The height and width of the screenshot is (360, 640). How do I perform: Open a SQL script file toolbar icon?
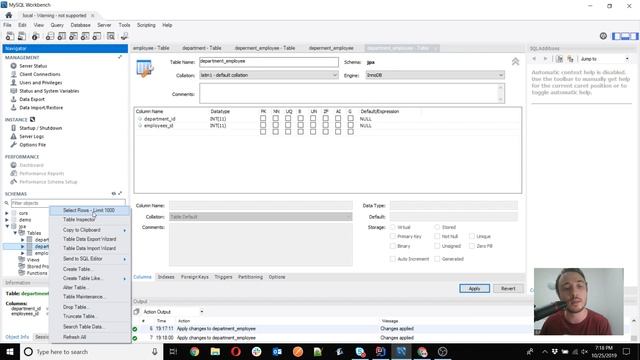22,36
